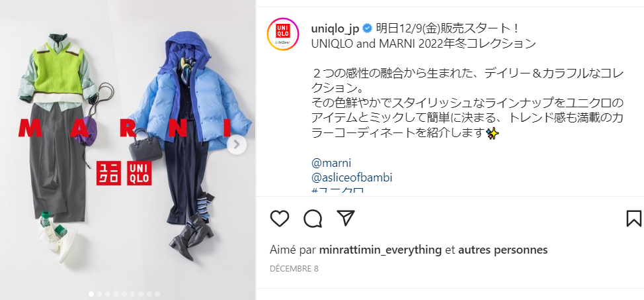Image resolution: width=644 pixels, height=300 pixels.
Task: Select the first carousel dot indicator
Action: (x=91, y=294)
